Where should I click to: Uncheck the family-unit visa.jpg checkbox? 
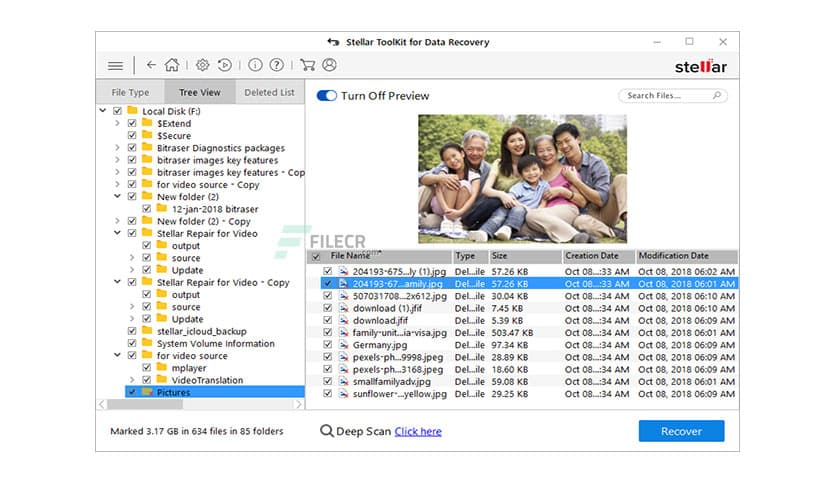tap(328, 333)
